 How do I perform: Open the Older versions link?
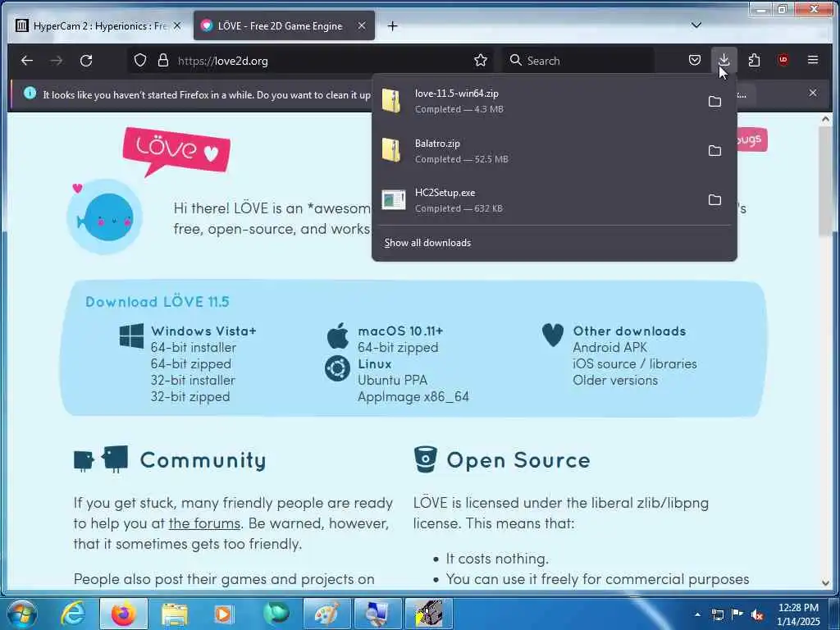[615, 381]
